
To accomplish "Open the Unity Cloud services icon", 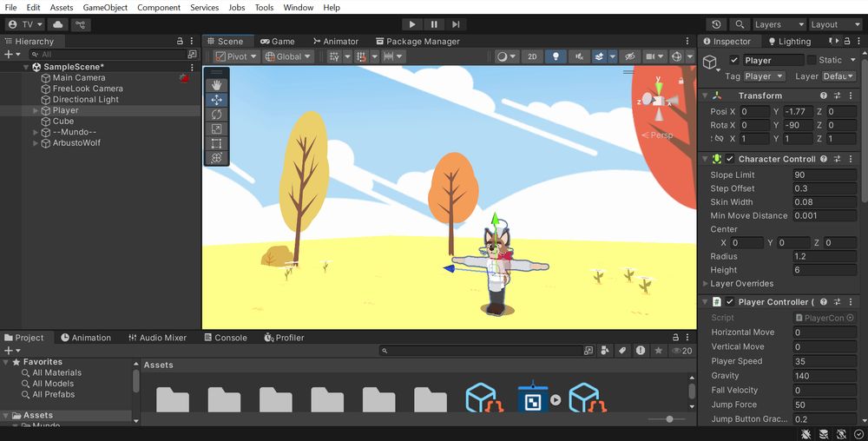I will [x=57, y=24].
